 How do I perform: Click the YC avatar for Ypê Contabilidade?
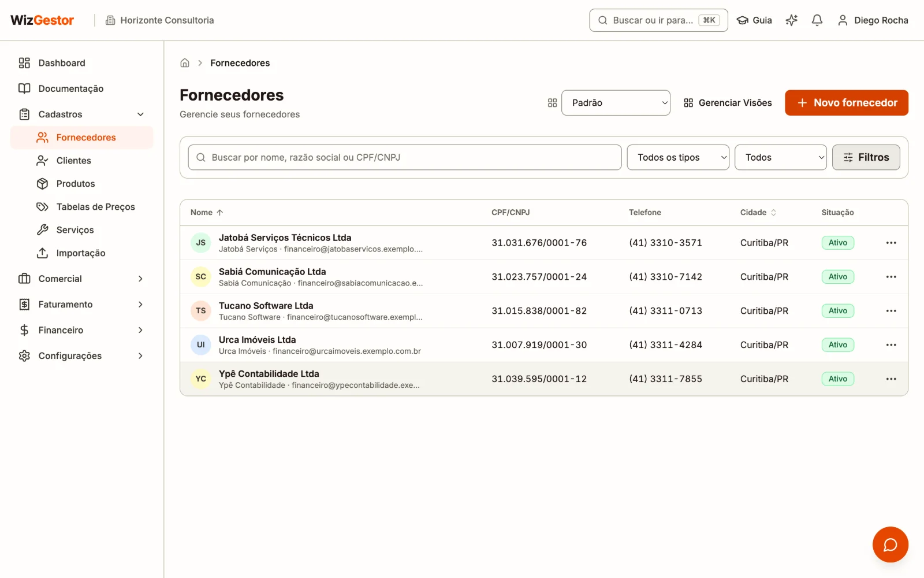point(200,379)
